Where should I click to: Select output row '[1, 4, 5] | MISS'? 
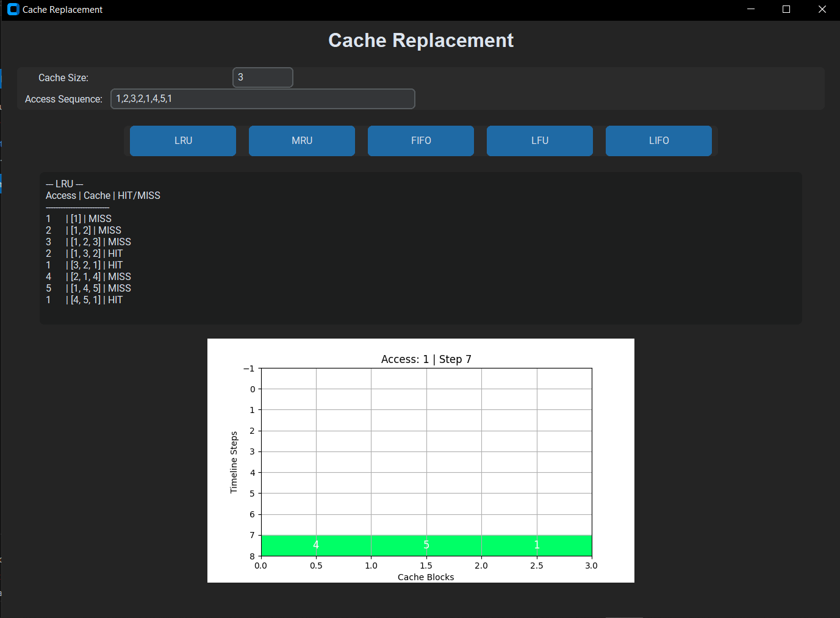[x=88, y=288]
